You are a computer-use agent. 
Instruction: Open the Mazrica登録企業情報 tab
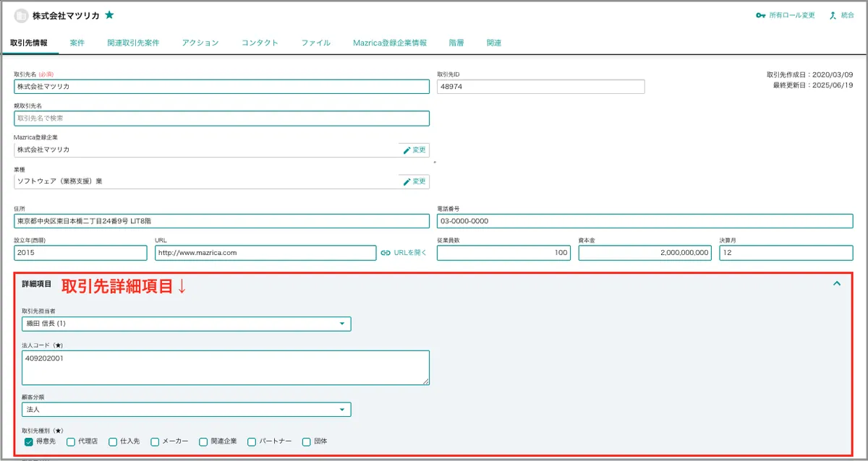[389, 43]
